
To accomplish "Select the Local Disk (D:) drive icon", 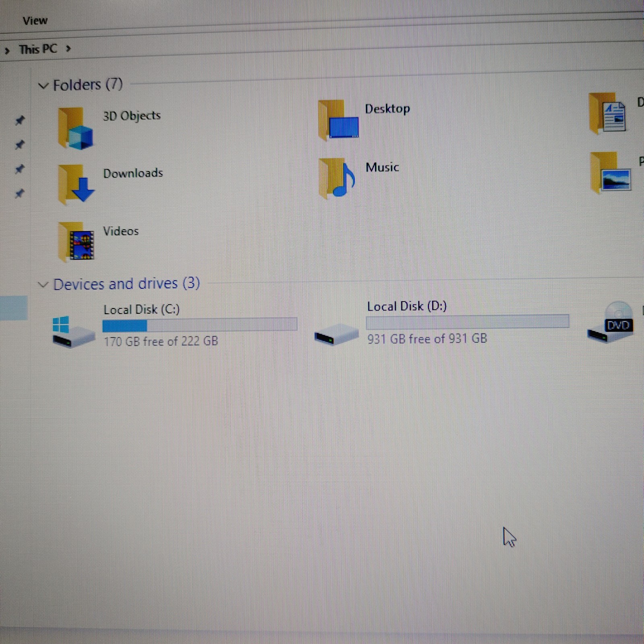I will coord(336,334).
